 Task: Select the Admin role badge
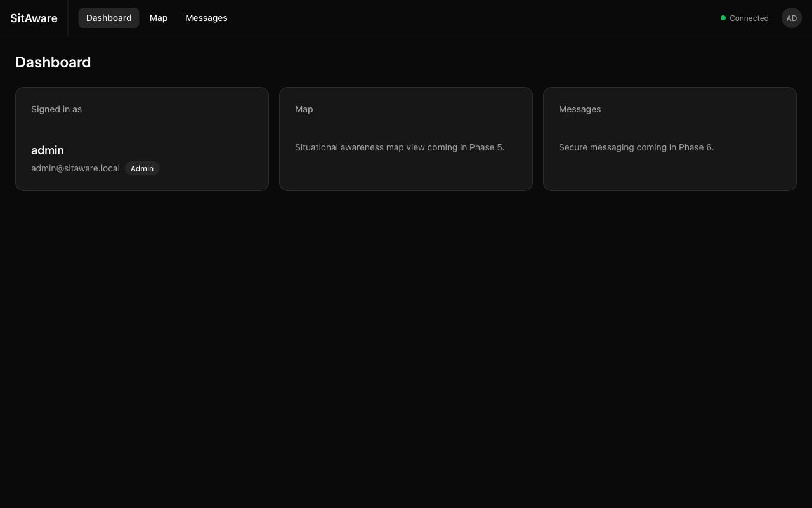pos(142,168)
